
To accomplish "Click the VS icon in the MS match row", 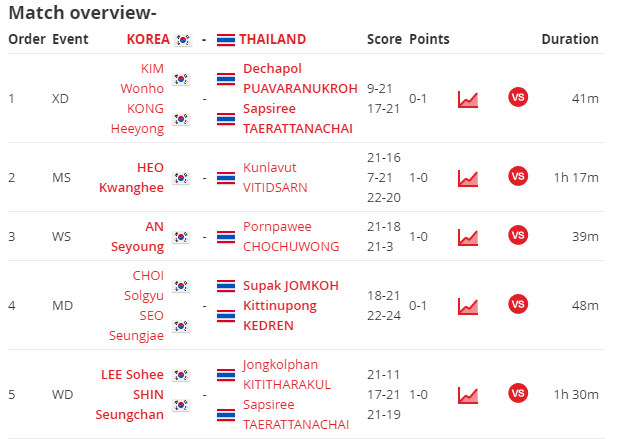I will (x=517, y=177).
